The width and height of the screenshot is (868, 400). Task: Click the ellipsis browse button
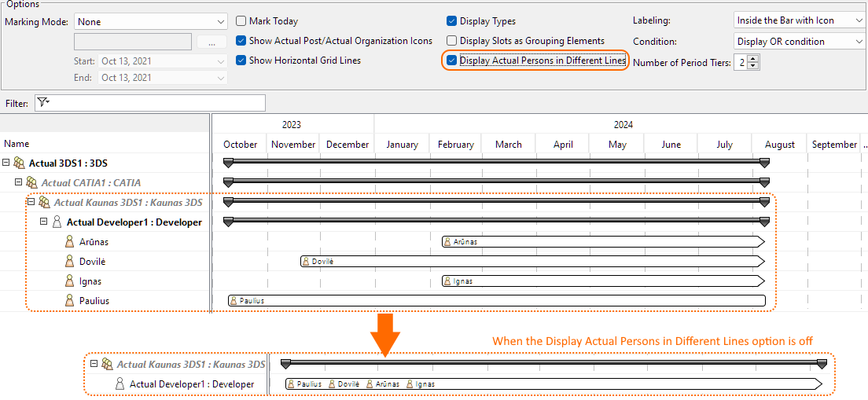click(211, 42)
